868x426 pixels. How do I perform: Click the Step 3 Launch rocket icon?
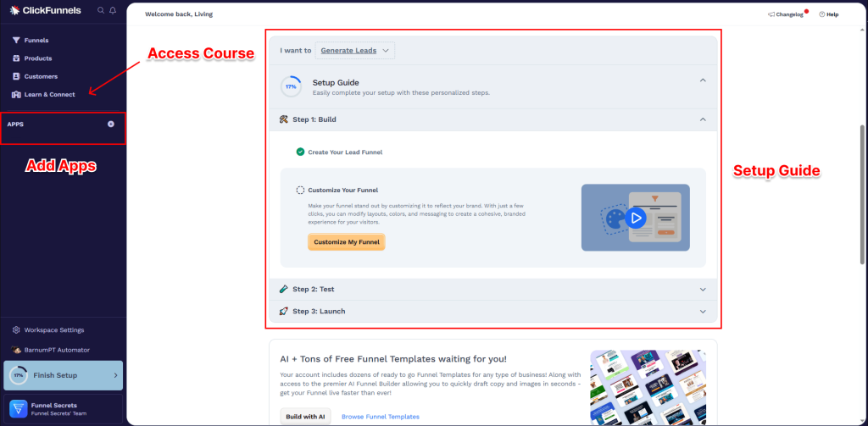pos(284,311)
